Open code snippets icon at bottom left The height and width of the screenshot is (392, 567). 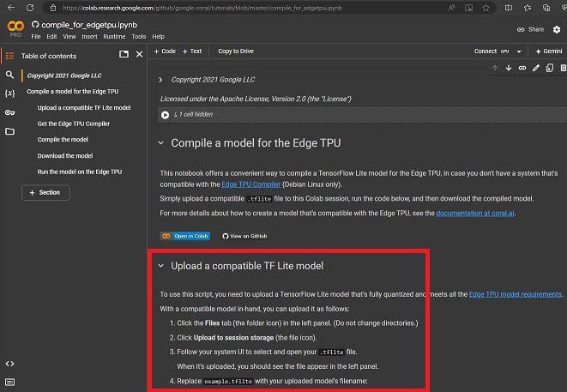point(9,364)
